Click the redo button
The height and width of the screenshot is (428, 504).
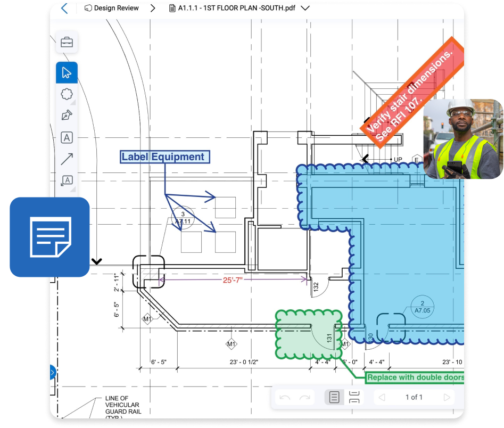(x=305, y=397)
